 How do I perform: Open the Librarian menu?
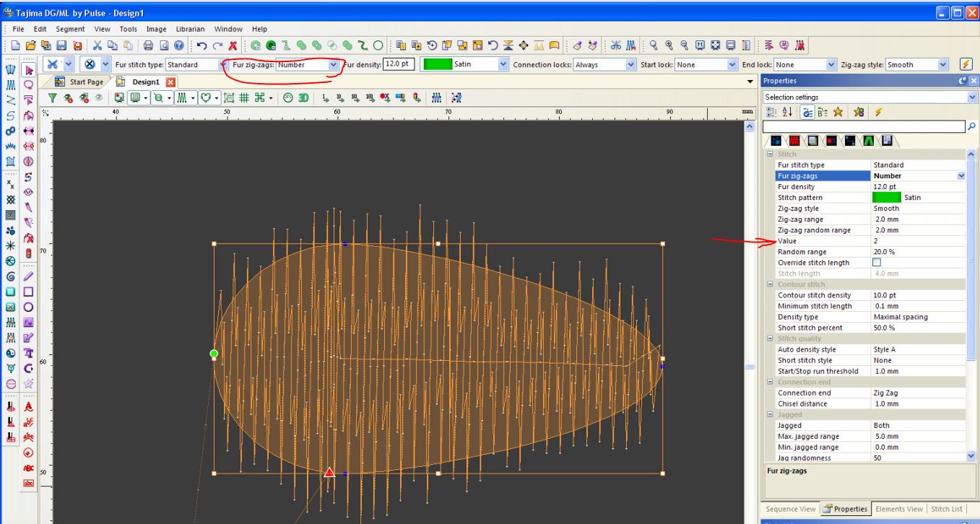click(x=190, y=29)
